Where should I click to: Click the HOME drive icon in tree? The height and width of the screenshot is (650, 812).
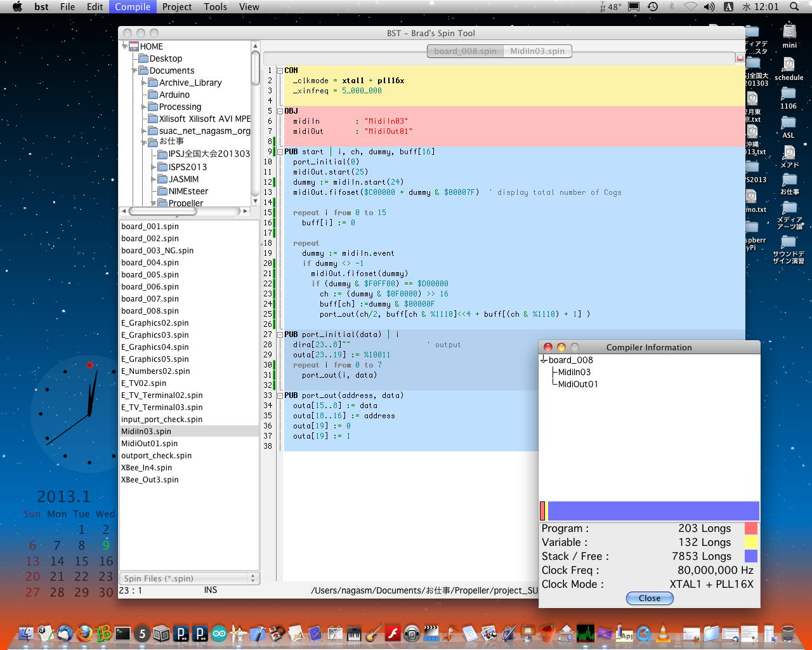pos(134,46)
